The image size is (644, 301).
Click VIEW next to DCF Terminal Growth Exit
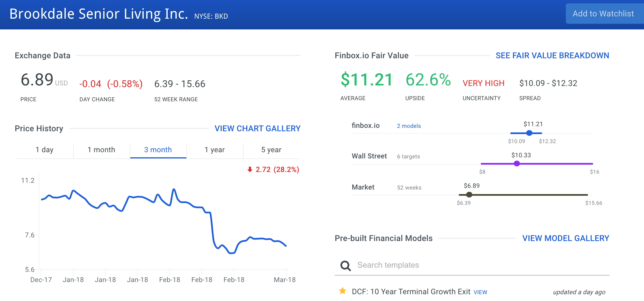click(480, 292)
